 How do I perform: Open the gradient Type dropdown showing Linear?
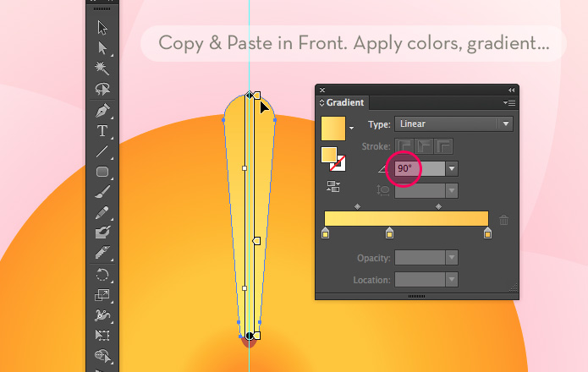coord(453,123)
